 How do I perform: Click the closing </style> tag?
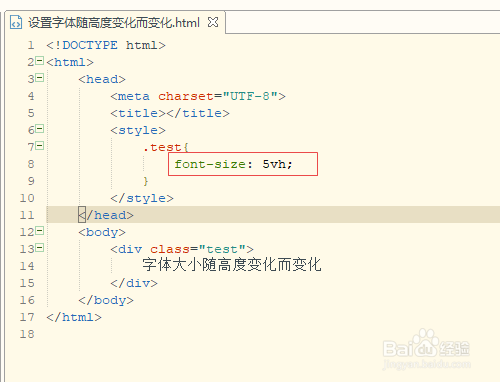[142, 198]
